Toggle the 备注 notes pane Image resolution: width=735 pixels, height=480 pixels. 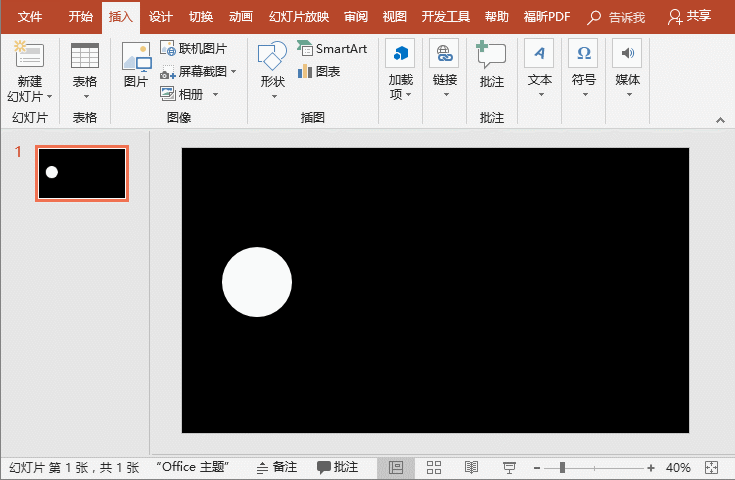pyautogui.click(x=276, y=467)
